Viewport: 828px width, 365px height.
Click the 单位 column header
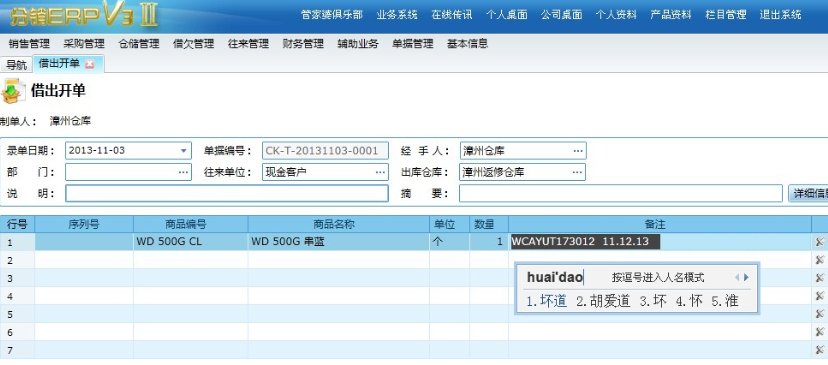(x=449, y=224)
